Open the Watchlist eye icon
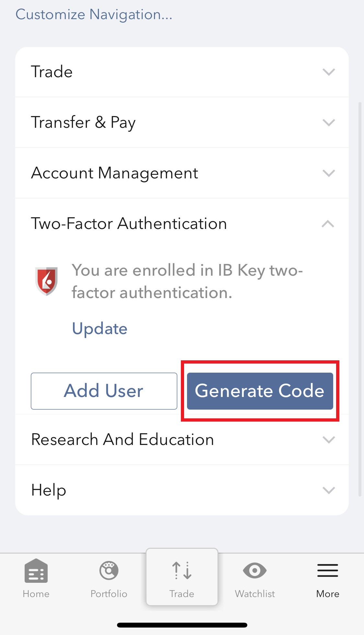The image size is (364, 635). [255, 570]
